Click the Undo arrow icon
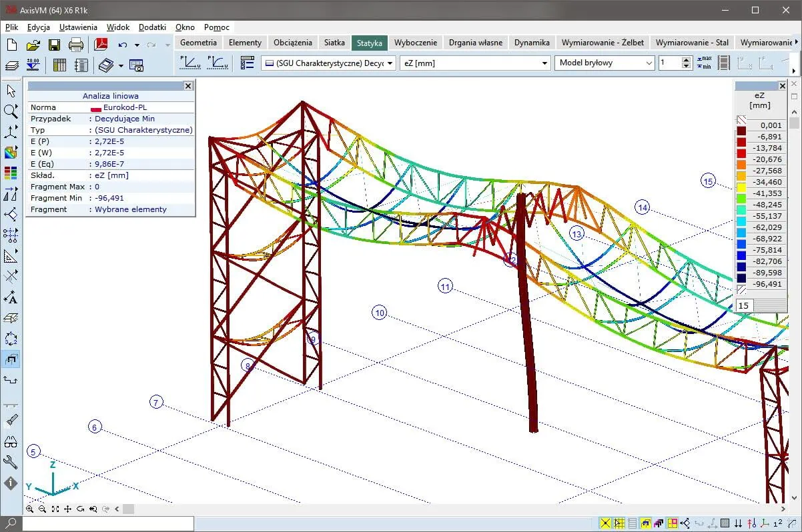This screenshot has height=532, width=802. 122,45
